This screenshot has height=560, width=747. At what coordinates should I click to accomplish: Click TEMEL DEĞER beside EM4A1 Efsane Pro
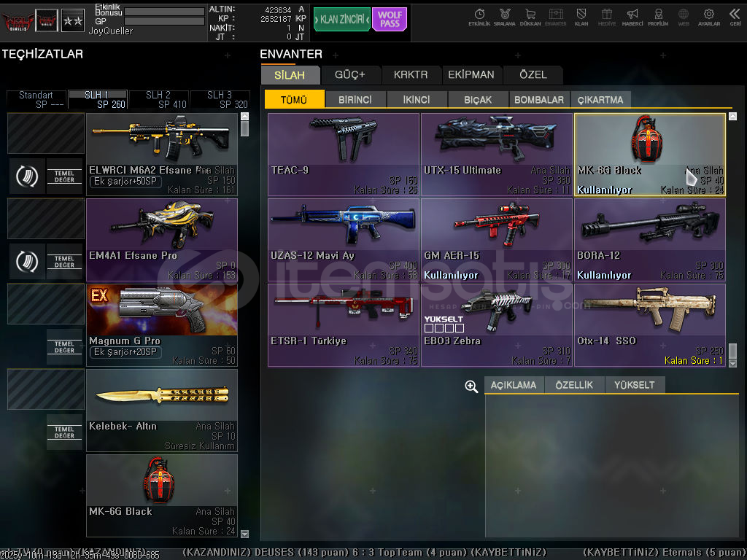click(64, 262)
